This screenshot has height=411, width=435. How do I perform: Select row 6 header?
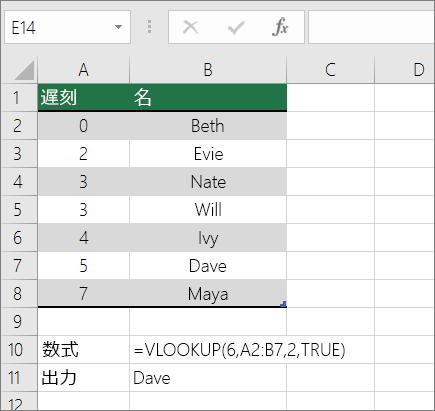click(19, 238)
